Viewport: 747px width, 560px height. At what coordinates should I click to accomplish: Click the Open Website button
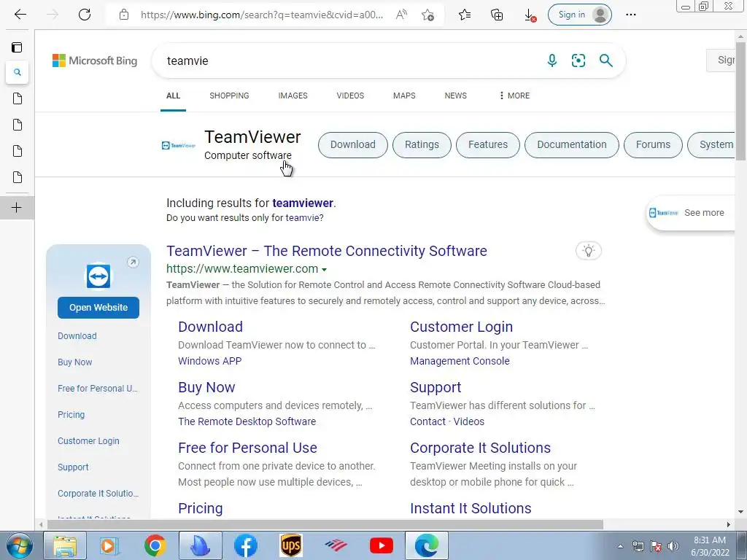(98, 308)
